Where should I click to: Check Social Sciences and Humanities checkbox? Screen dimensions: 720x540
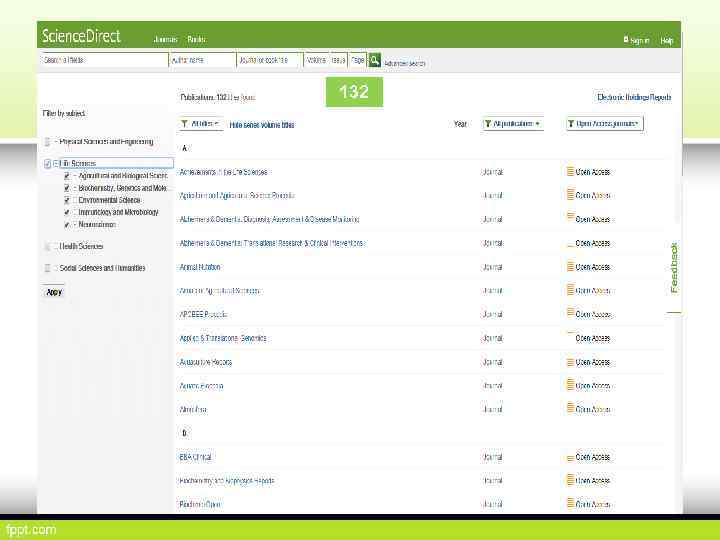[x=47, y=268]
